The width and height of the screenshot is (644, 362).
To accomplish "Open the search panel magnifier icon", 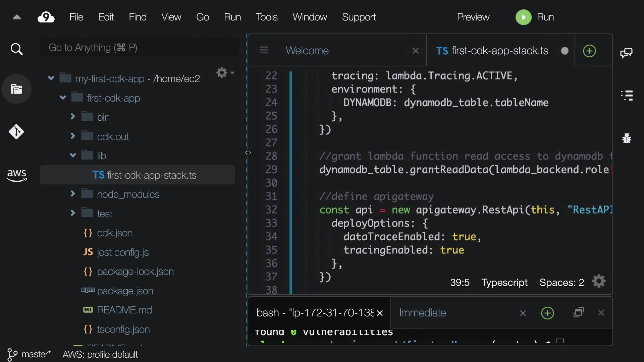I will 16,49.
